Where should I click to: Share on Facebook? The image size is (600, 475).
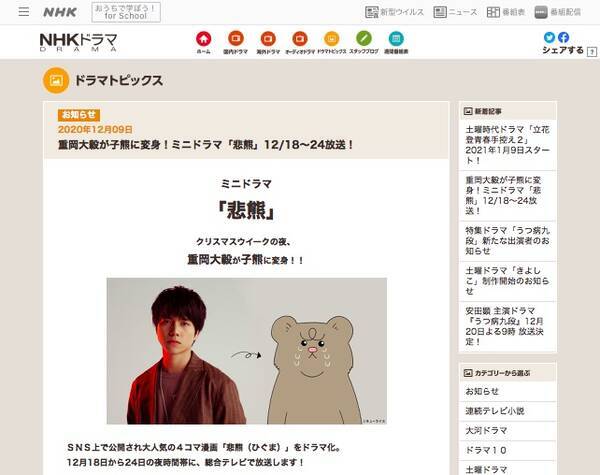point(563,37)
